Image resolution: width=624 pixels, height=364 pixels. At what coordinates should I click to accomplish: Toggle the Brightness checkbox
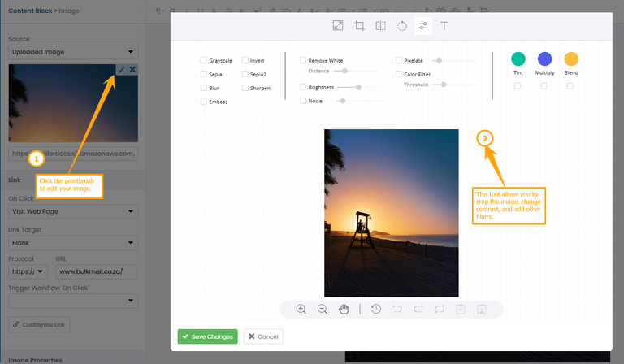[303, 87]
